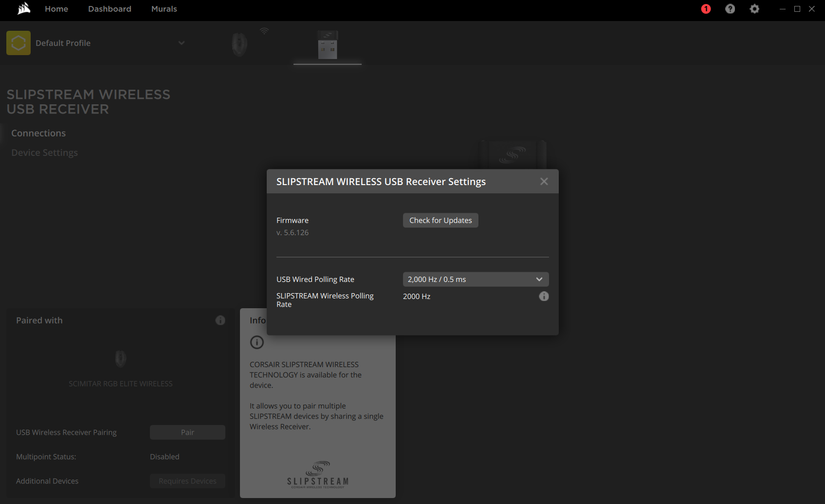Image resolution: width=825 pixels, height=504 pixels.
Task: Click the yellow Default Profile icon
Action: click(x=18, y=43)
